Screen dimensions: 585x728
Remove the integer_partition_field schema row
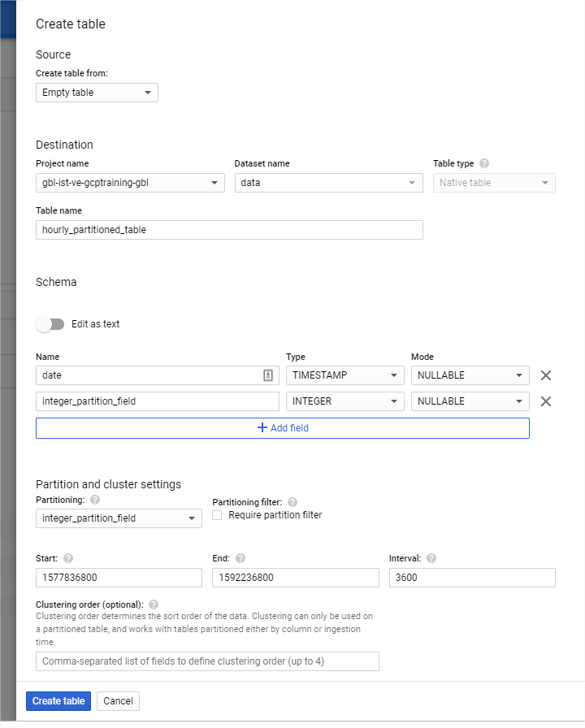(545, 401)
